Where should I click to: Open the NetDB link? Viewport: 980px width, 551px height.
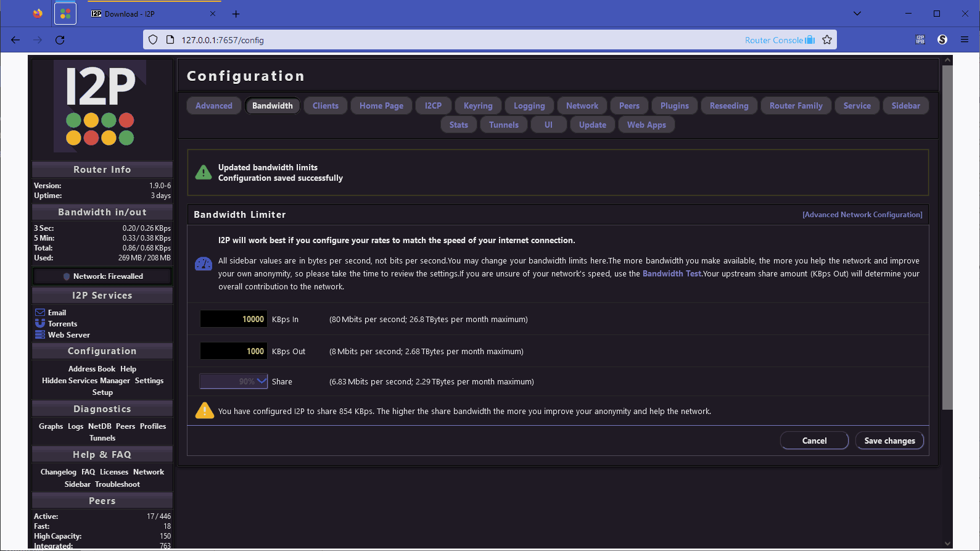point(100,426)
